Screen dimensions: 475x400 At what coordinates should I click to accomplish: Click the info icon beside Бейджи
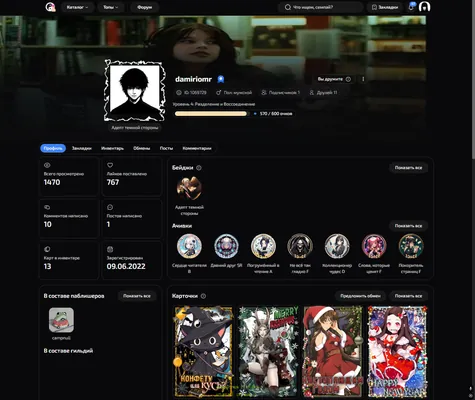click(199, 168)
